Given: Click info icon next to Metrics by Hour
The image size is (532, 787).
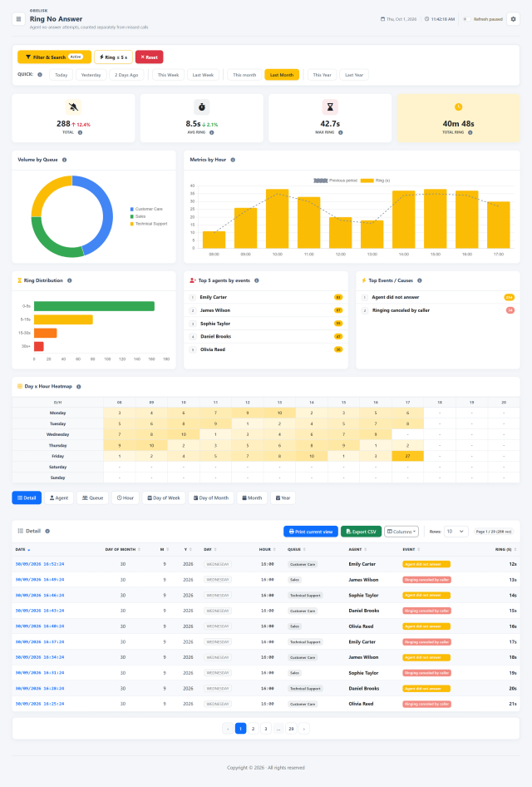Looking at the screenshot, I should (233, 160).
